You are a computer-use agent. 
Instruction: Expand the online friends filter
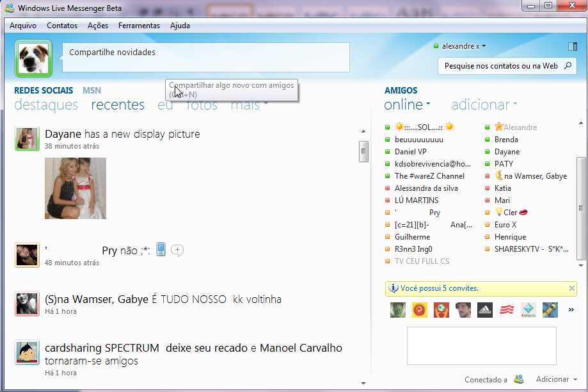407,105
